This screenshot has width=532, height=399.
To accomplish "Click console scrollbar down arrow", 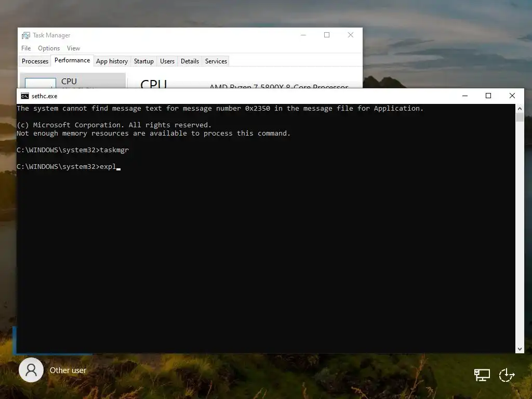I will coord(520,349).
